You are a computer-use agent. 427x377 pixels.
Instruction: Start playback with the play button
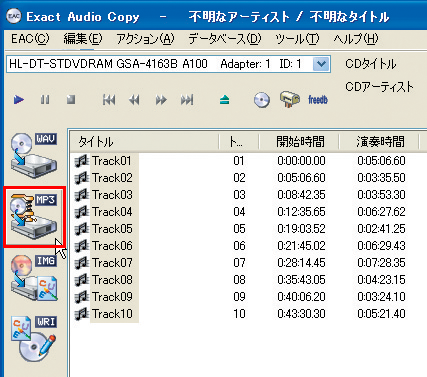point(19,100)
